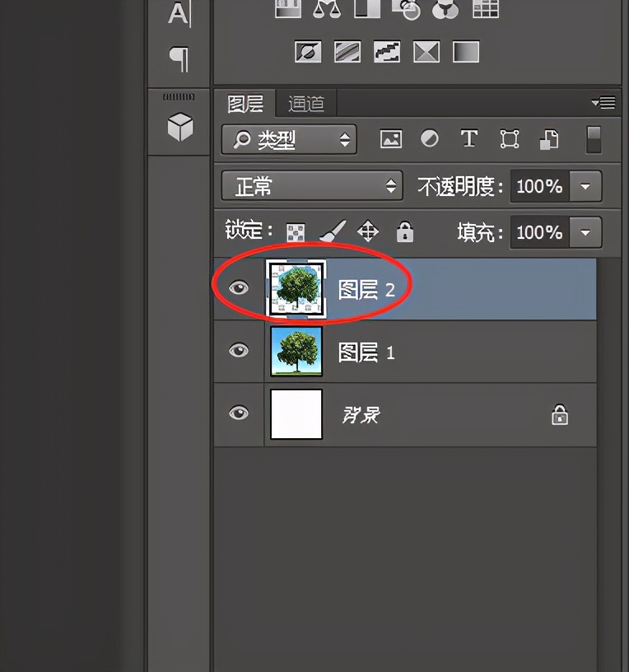Click the 不透明度 label
Screen dimensions: 629x672
(x=460, y=186)
